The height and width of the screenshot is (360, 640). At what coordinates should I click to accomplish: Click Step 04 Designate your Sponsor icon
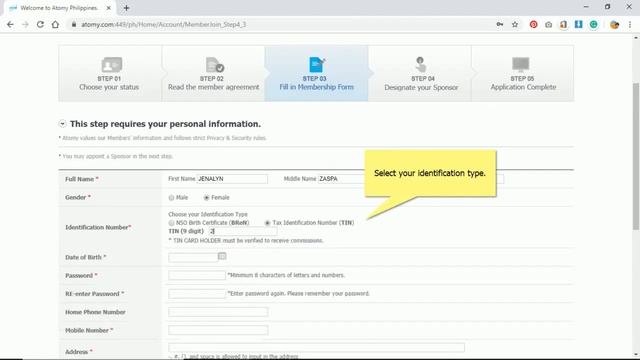[420, 64]
